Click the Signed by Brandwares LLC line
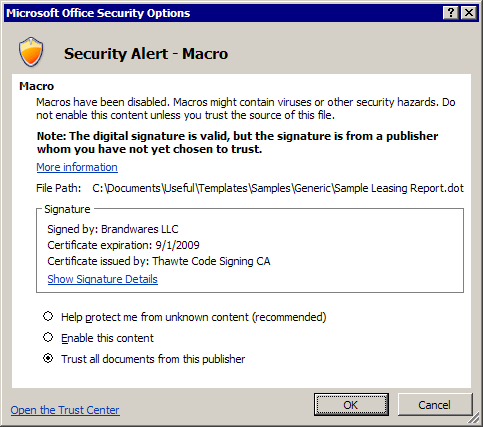 pyautogui.click(x=113, y=229)
